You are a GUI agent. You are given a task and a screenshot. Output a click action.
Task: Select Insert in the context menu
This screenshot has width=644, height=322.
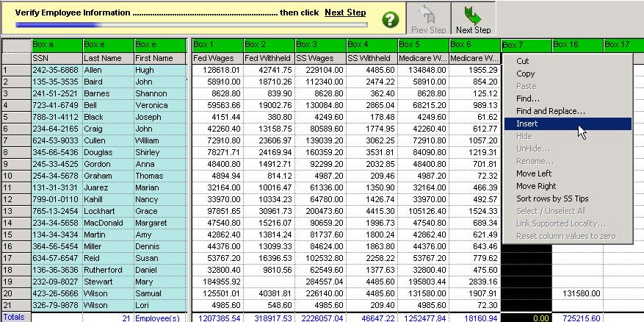tap(527, 124)
